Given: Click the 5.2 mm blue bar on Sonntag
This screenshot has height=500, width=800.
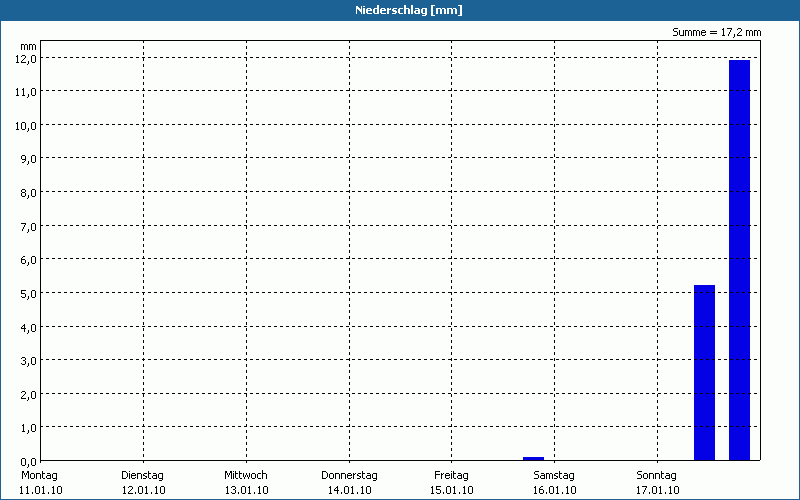Looking at the screenshot, I should click(x=704, y=372).
